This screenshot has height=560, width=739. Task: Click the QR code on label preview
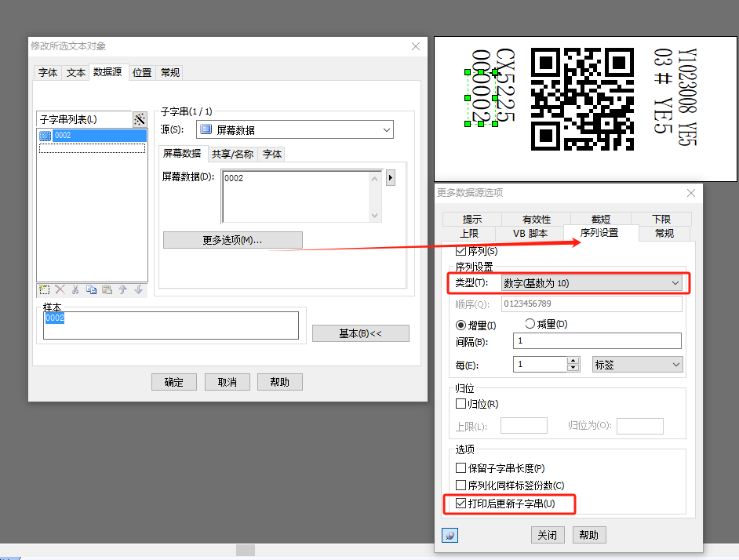click(x=583, y=99)
